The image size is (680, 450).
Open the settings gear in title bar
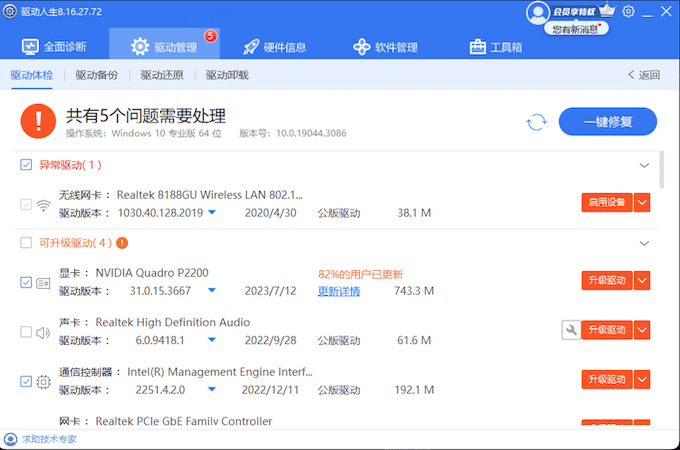(x=628, y=11)
